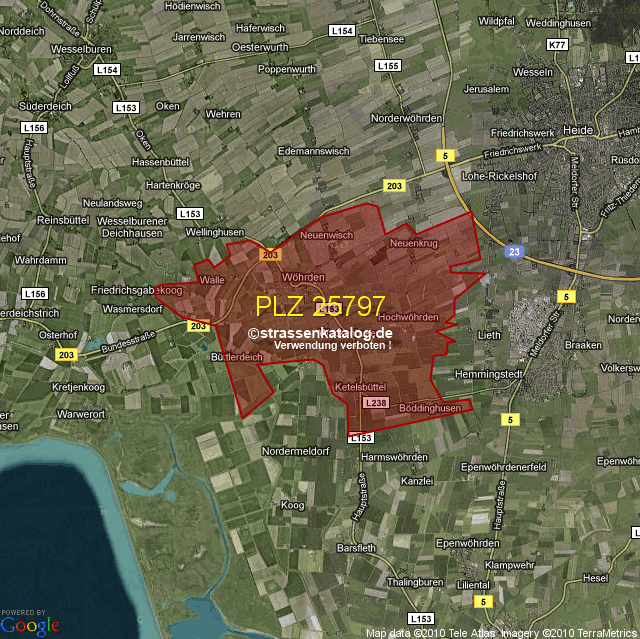Click the blue 23 highway shield
The image size is (640, 639).
(513, 252)
